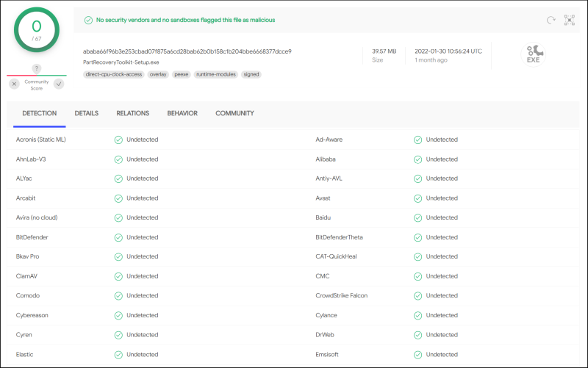Click the Ad-Aware vendor name

(329, 140)
